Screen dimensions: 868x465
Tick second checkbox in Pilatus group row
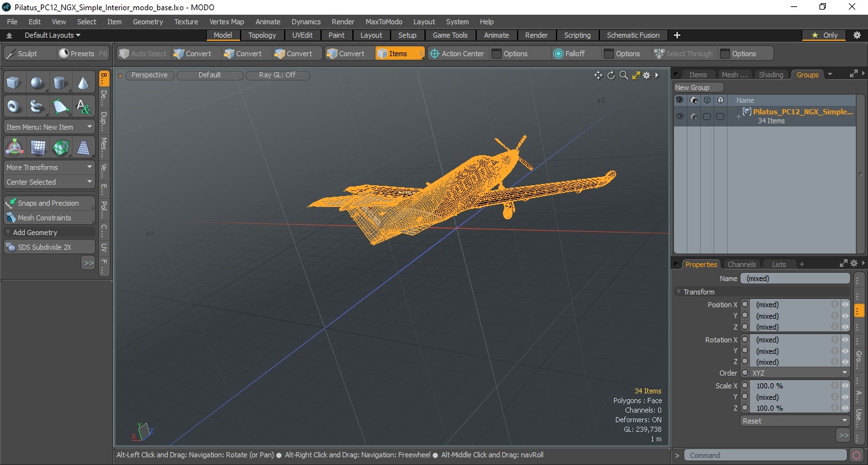coord(721,116)
